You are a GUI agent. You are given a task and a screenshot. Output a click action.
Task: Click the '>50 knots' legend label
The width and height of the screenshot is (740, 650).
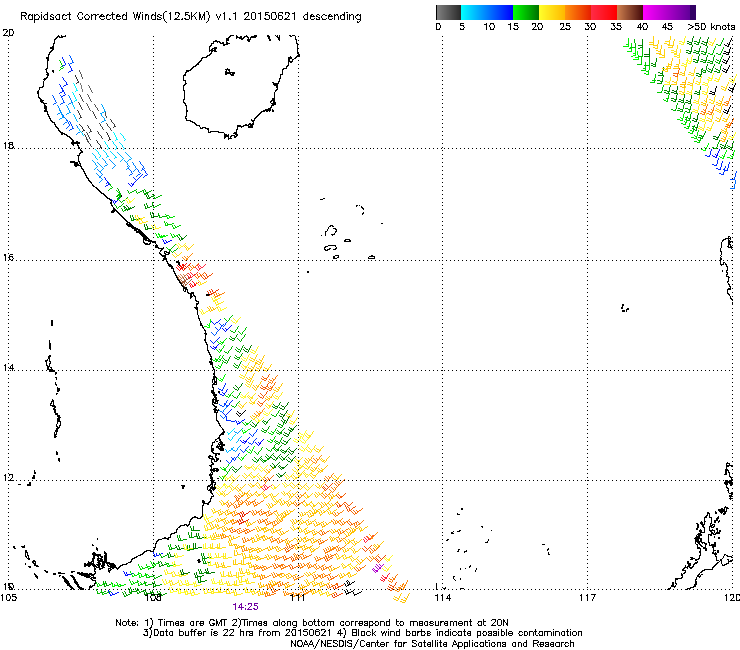[711, 27]
